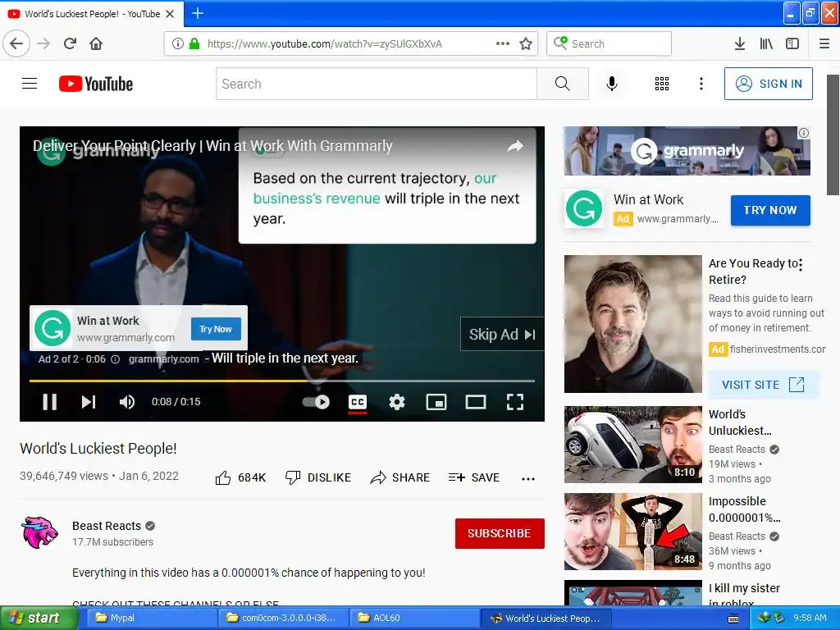840x630 pixels.
Task: Select the World's Luckiest People browser tab
Action: click(x=91, y=14)
